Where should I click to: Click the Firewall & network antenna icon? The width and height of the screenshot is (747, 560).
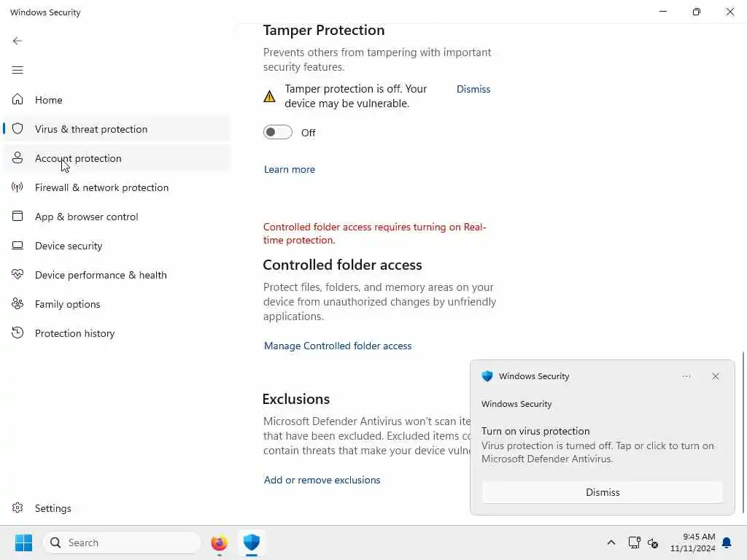18,187
